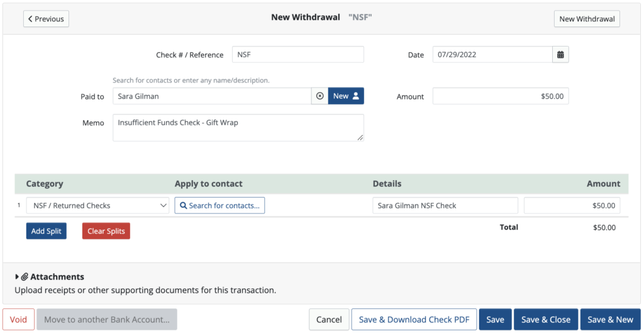Click Move to another Bank Account
Image resolution: width=644 pixels, height=333 pixels.
pyautogui.click(x=107, y=319)
